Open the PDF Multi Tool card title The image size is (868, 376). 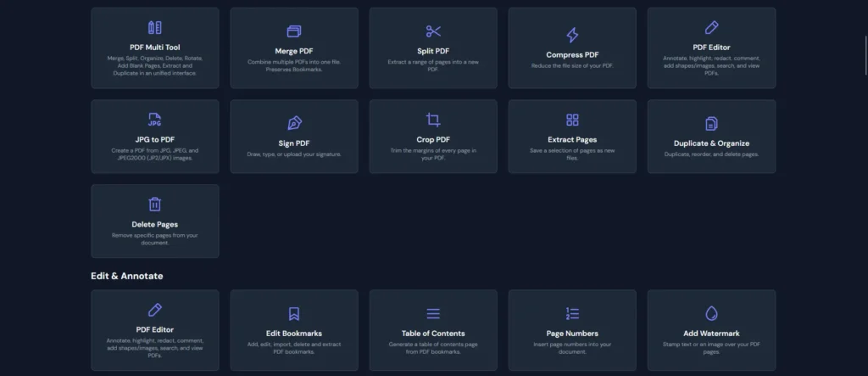155,48
